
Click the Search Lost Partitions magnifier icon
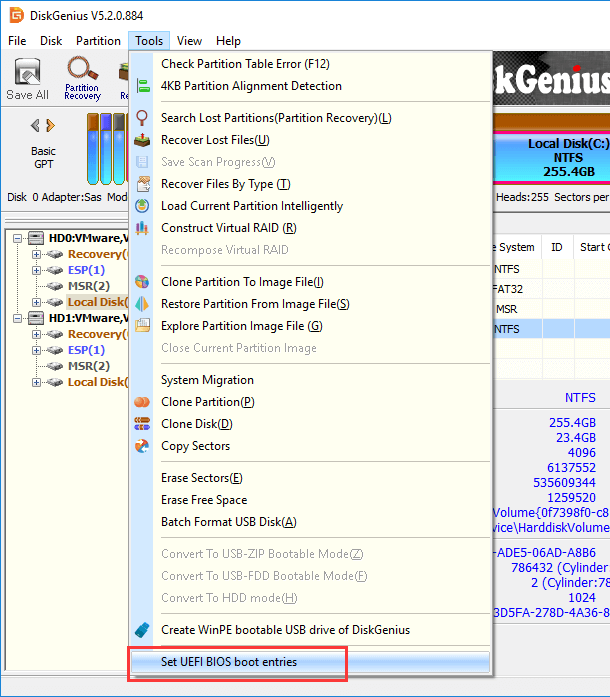coord(143,118)
